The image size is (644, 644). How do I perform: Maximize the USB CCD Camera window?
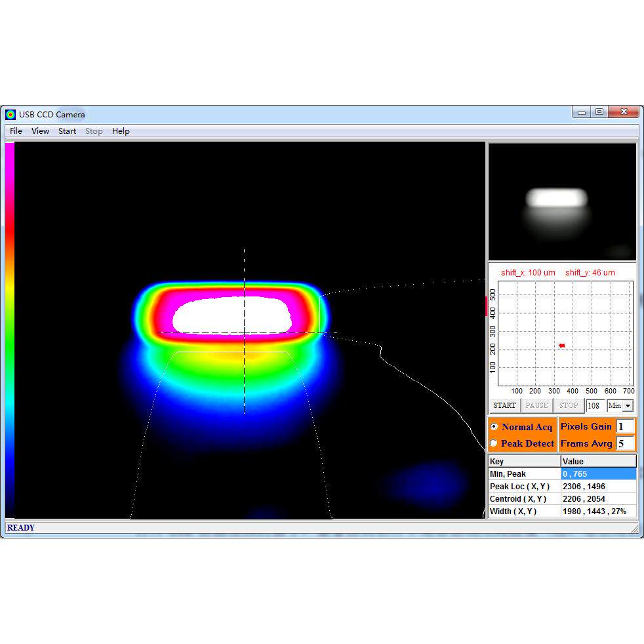point(599,111)
